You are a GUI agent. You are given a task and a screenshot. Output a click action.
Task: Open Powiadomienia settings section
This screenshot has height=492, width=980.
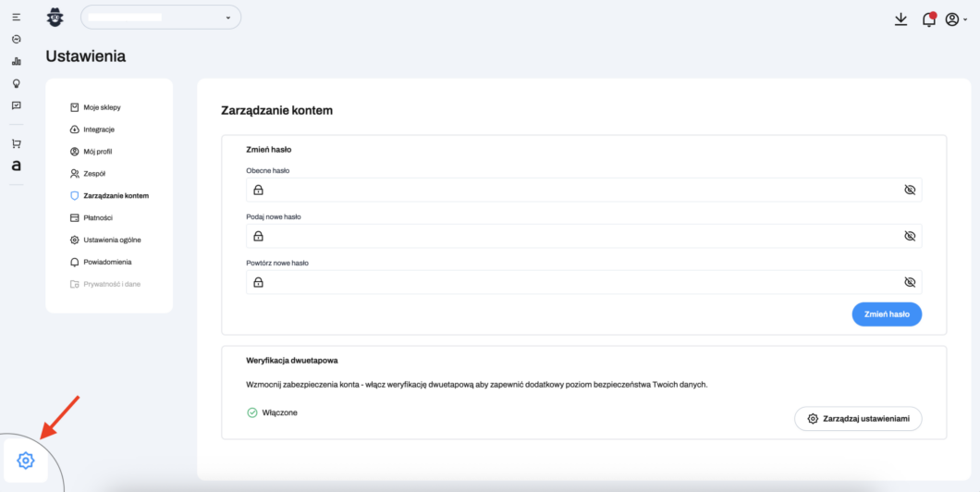107,262
